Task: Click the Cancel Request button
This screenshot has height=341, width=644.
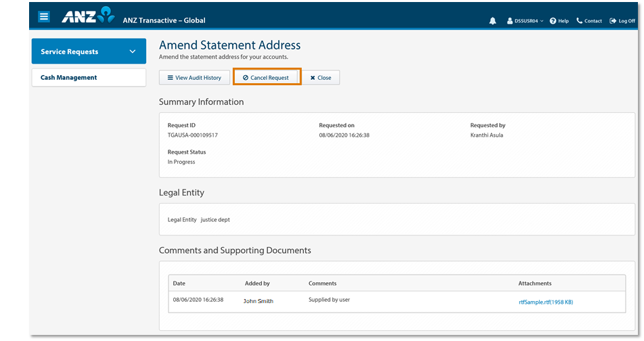Action: tap(266, 78)
